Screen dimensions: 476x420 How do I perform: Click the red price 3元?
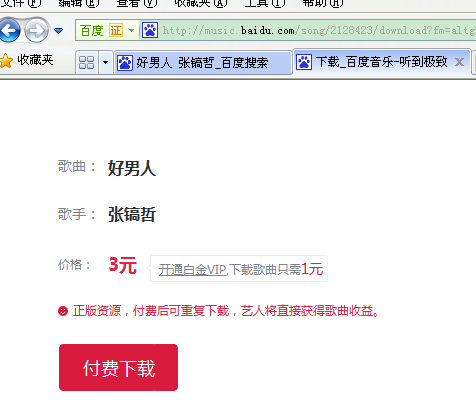pos(123,265)
